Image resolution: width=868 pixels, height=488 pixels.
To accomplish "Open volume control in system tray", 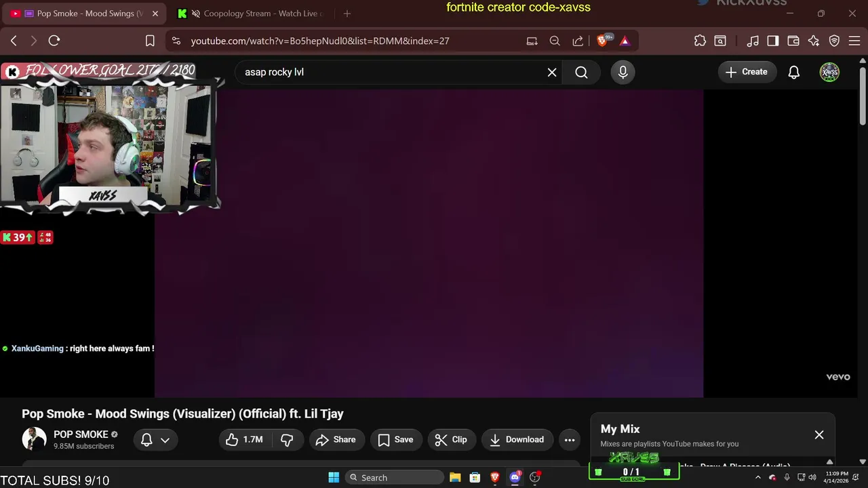I will point(814,477).
